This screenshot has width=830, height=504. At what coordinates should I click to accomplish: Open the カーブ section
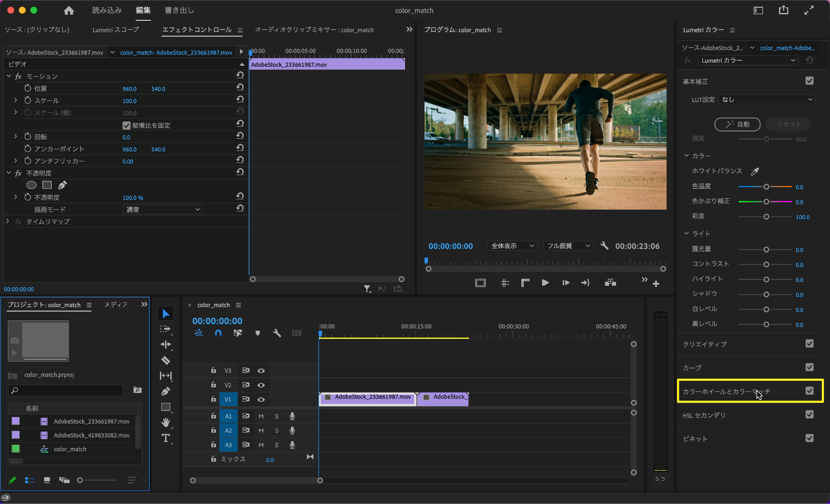click(692, 368)
